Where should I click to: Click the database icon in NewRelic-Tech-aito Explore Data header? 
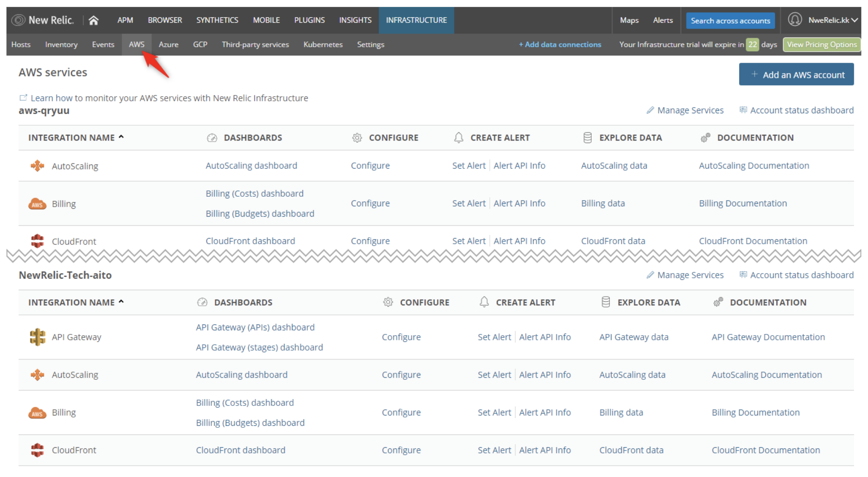click(x=606, y=302)
